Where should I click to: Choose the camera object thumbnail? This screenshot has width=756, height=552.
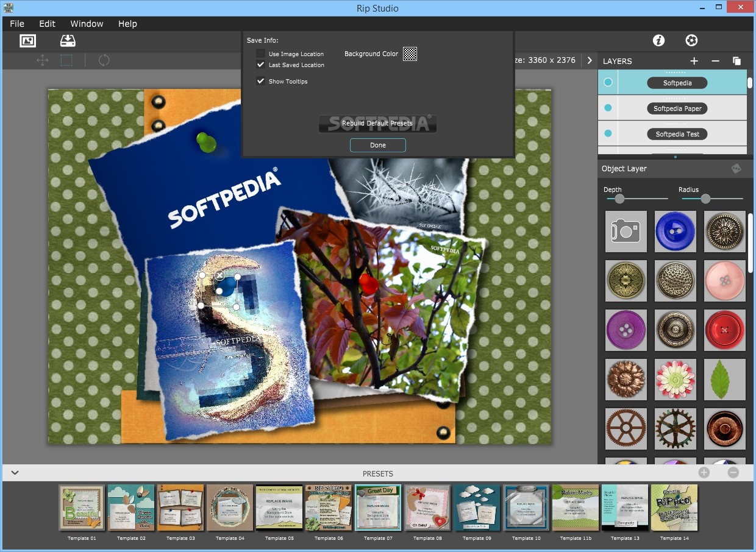click(x=626, y=232)
